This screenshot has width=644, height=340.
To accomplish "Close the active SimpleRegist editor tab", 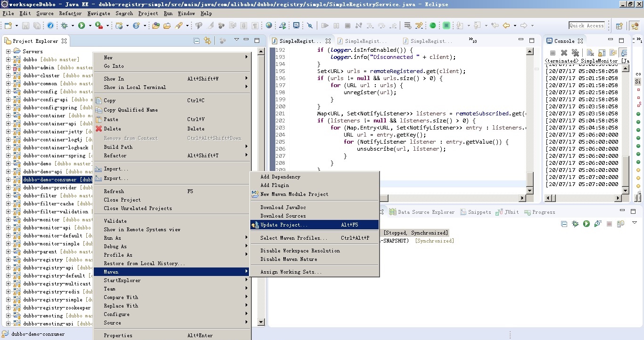I will 328,41.
